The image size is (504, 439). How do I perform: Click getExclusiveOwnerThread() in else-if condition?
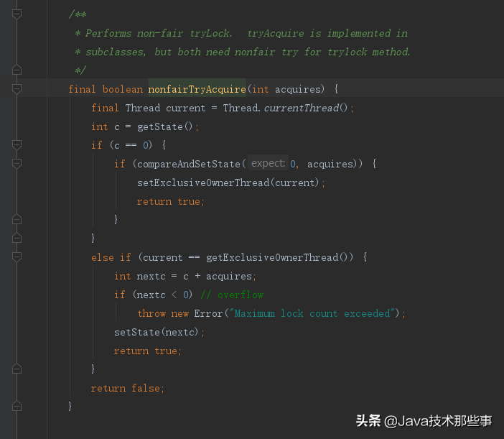[x=276, y=257]
